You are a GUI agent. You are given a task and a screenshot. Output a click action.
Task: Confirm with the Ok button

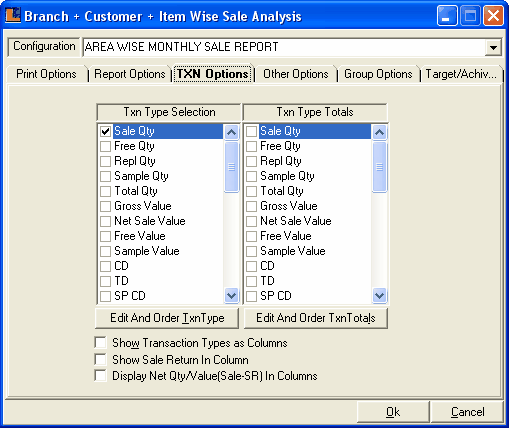393,412
